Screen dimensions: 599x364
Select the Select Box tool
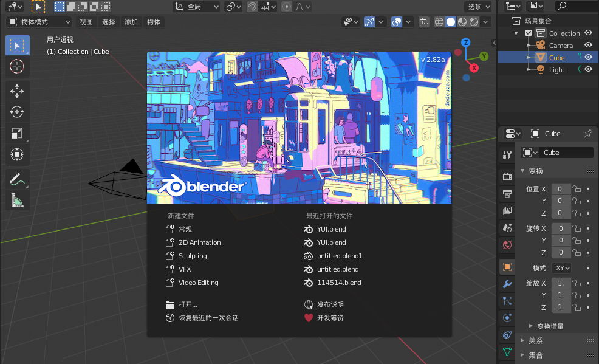[17, 46]
